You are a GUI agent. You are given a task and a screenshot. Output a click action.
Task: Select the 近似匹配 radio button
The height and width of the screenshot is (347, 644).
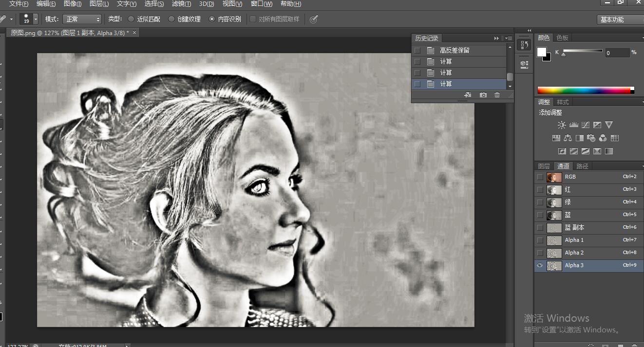131,19
